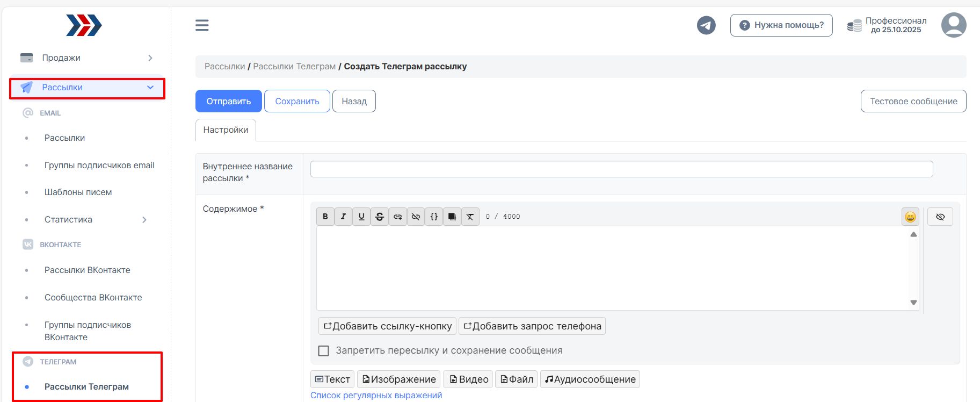Click the EMAIL at-sign icon
This screenshot has height=402, width=980.
tap(28, 113)
